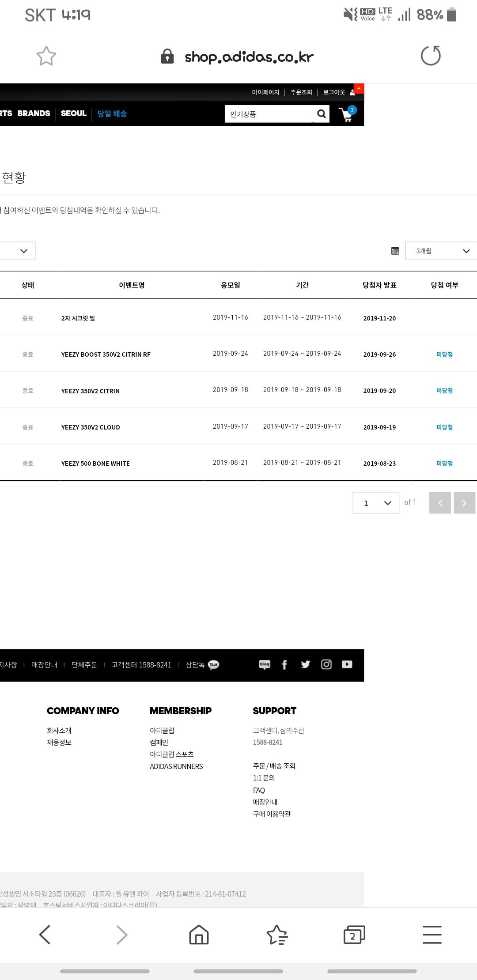Open the Instagram icon in footer
The height and width of the screenshot is (980, 477).
pos(326,664)
